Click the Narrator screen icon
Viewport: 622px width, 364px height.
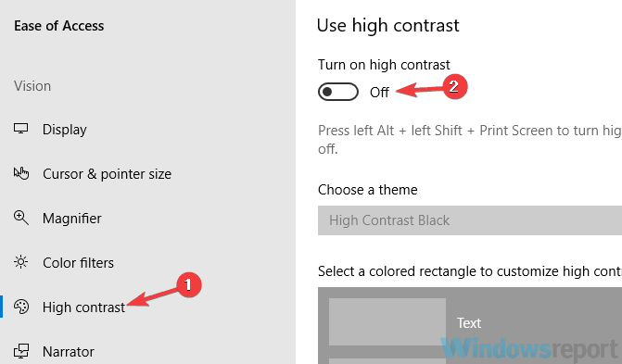pyautogui.click(x=21, y=351)
